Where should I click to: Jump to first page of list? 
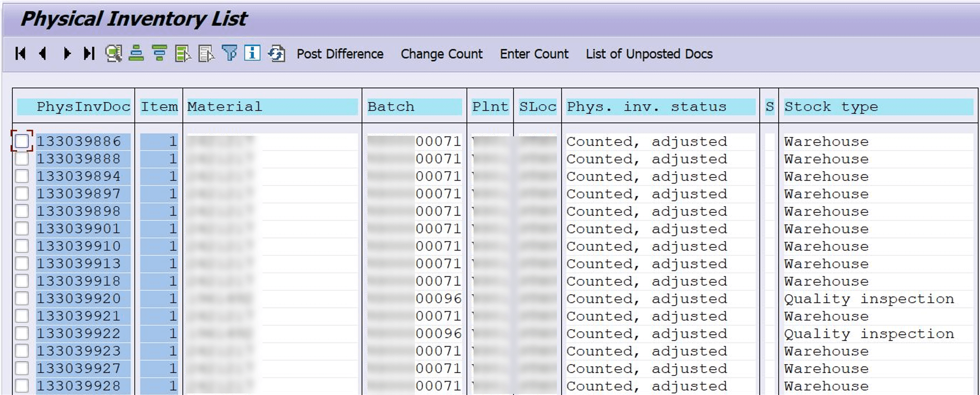tap(21, 53)
